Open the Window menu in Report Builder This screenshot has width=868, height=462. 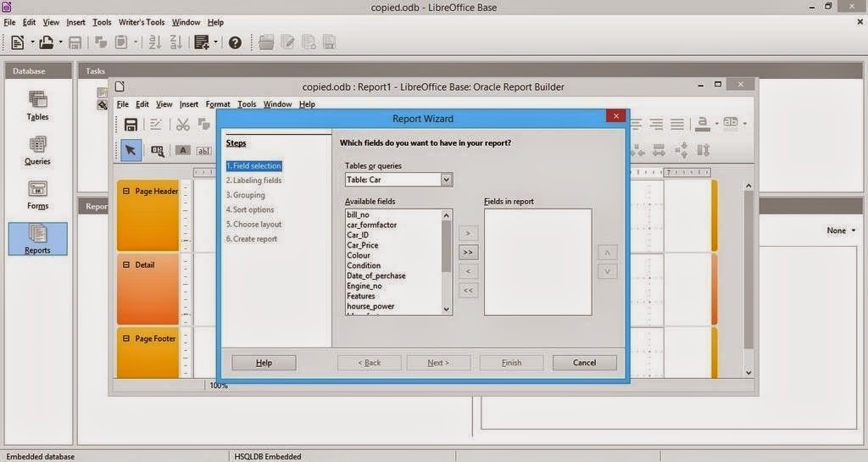click(277, 104)
